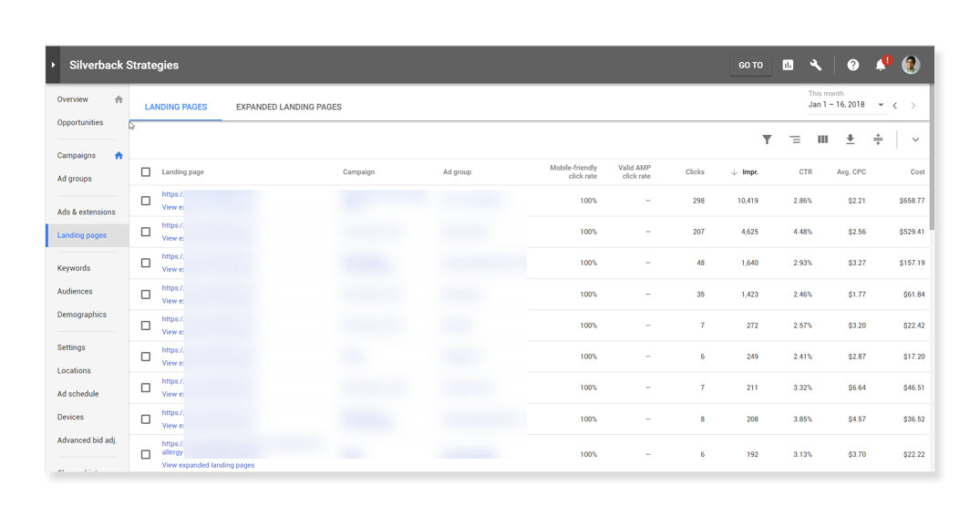Open Opportunities in the sidebar
980x517 pixels.
pyautogui.click(x=80, y=122)
